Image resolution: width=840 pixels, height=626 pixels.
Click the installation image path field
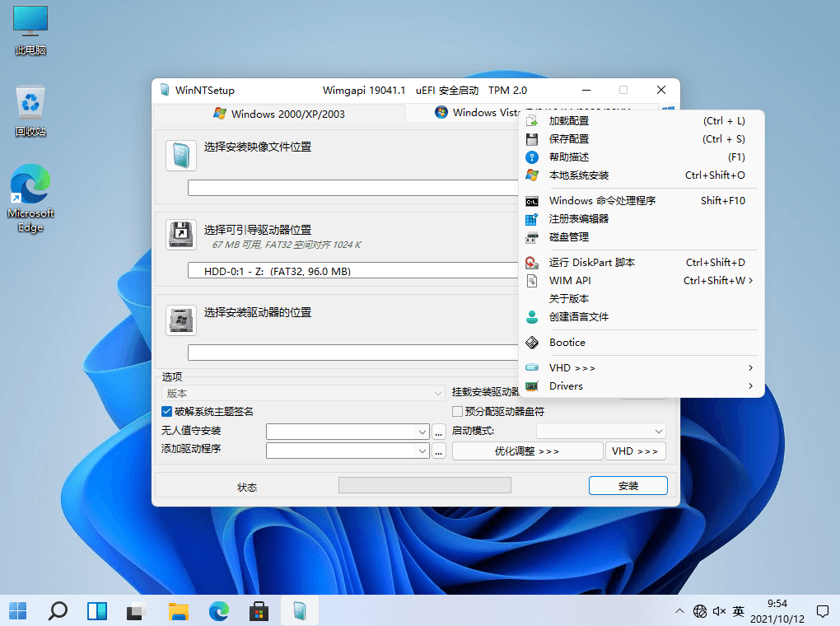click(353, 188)
